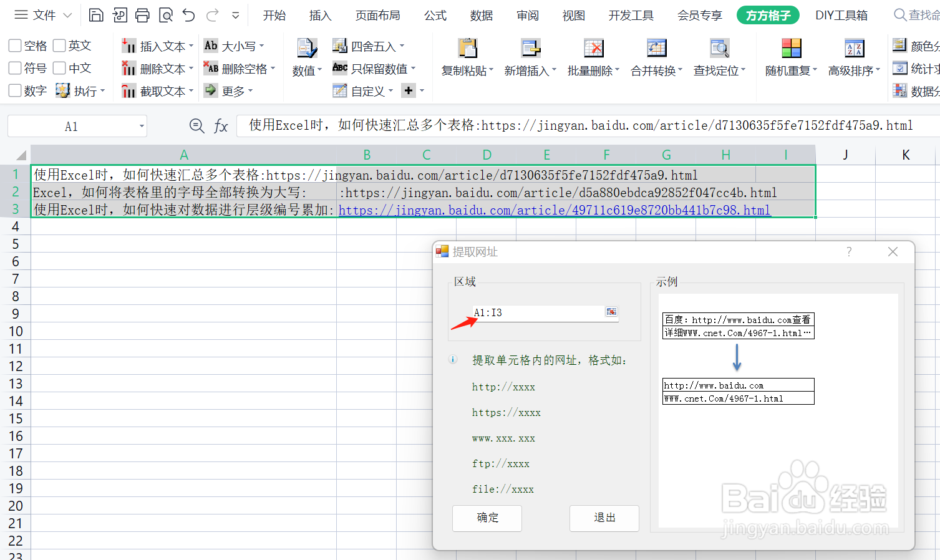The image size is (940, 560).
Task: Open the 文件 menu dropdown arrow
Action: (68, 15)
